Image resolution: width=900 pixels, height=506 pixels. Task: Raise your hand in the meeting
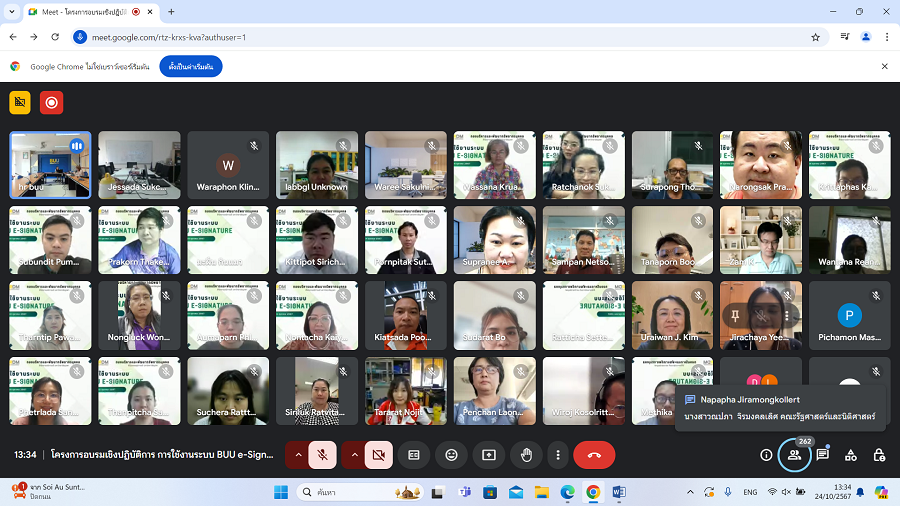(x=526, y=455)
